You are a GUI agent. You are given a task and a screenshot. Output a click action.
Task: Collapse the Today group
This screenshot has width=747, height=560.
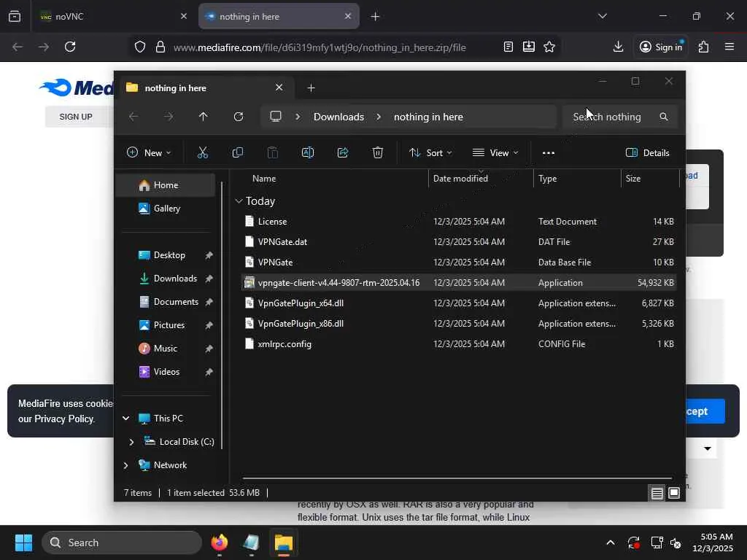(x=239, y=201)
